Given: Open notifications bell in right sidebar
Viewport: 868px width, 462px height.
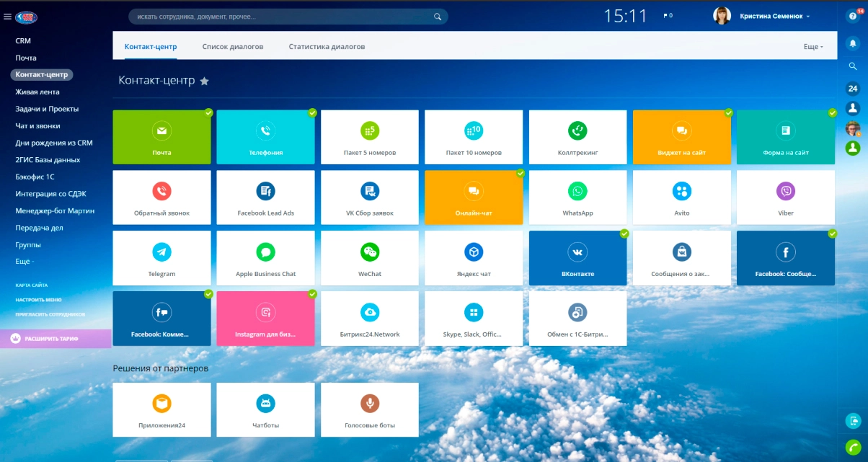Looking at the screenshot, I should pyautogui.click(x=853, y=42).
